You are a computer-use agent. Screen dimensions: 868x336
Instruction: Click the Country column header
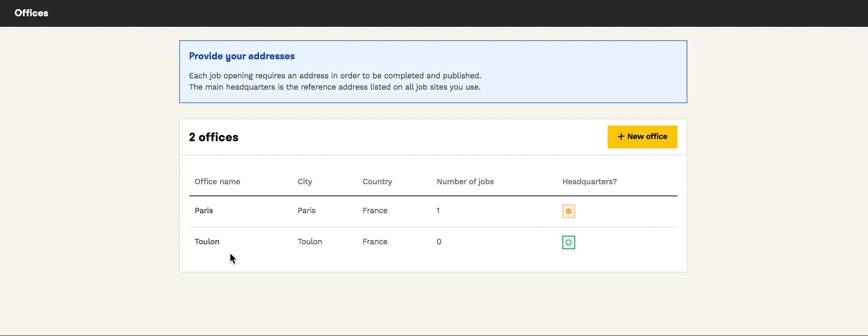[377, 182]
